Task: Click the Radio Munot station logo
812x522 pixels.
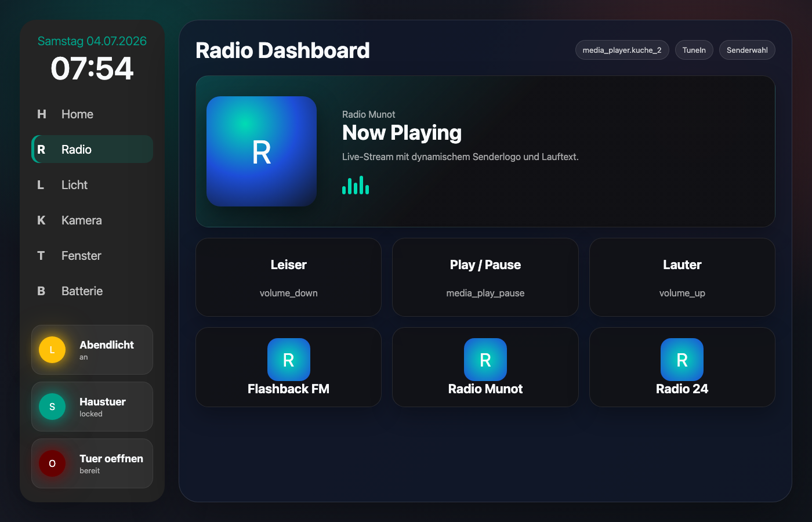Action: [x=485, y=360]
